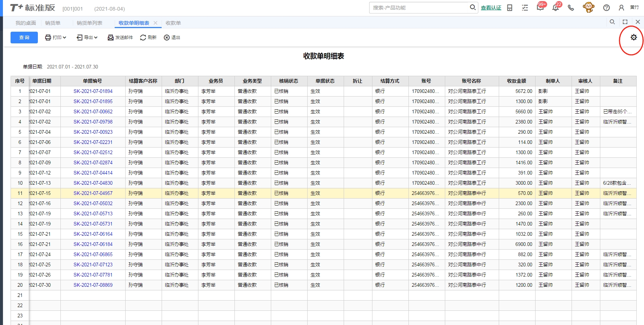Click the monkey mascot avatar

click(588, 7)
